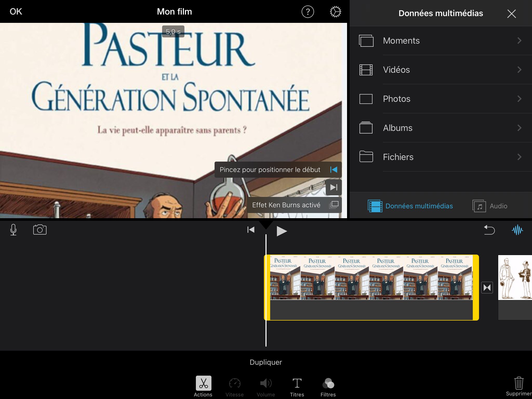The height and width of the screenshot is (399, 532).
Task: Switch to the Audio tab
Action: [490, 206]
